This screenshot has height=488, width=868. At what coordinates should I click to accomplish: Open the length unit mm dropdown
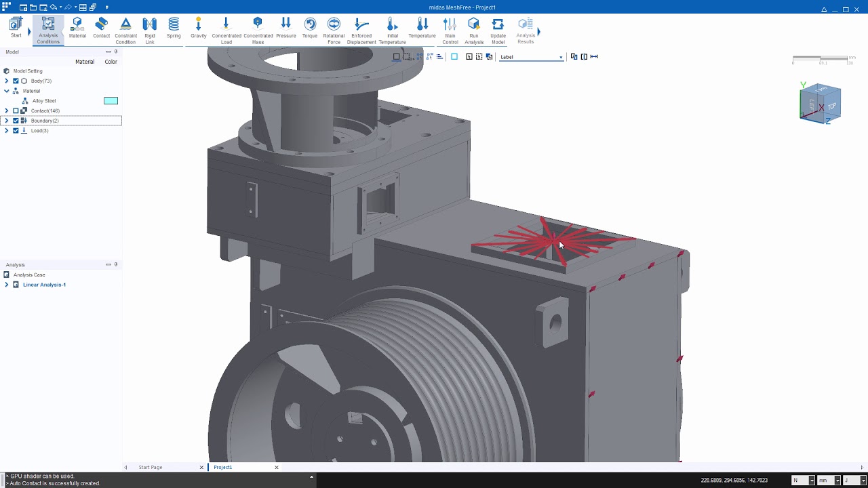(837, 480)
